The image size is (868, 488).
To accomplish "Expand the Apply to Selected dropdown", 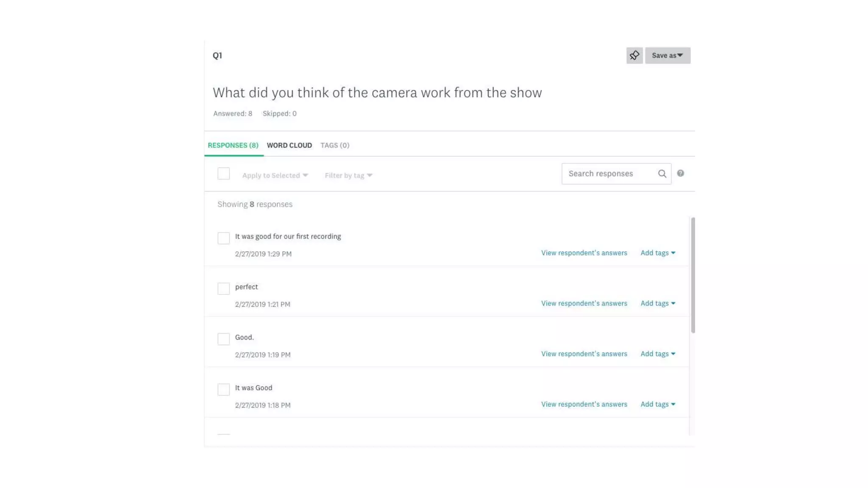I will [x=275, y=175].
